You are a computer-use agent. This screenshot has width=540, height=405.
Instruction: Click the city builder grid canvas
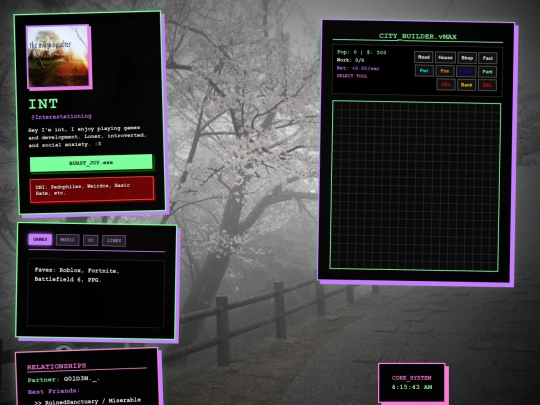pyautogui.click(x=415, y=186)
